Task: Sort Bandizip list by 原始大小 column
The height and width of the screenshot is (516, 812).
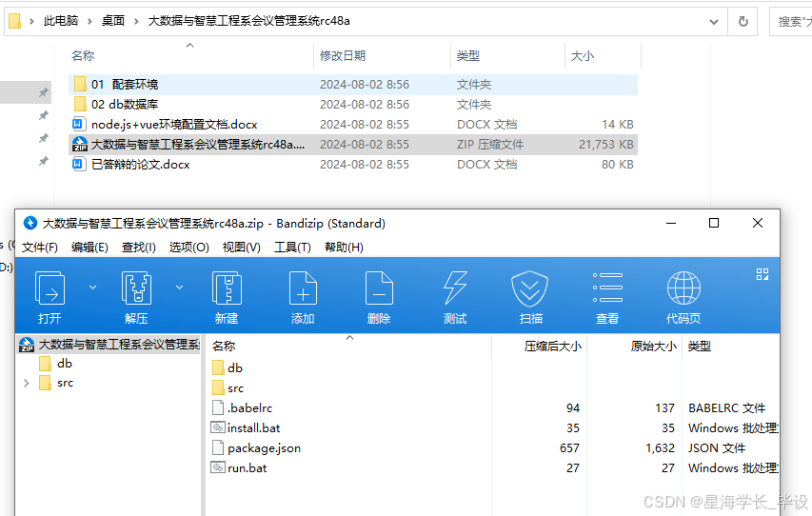Action: pos(654,347)
